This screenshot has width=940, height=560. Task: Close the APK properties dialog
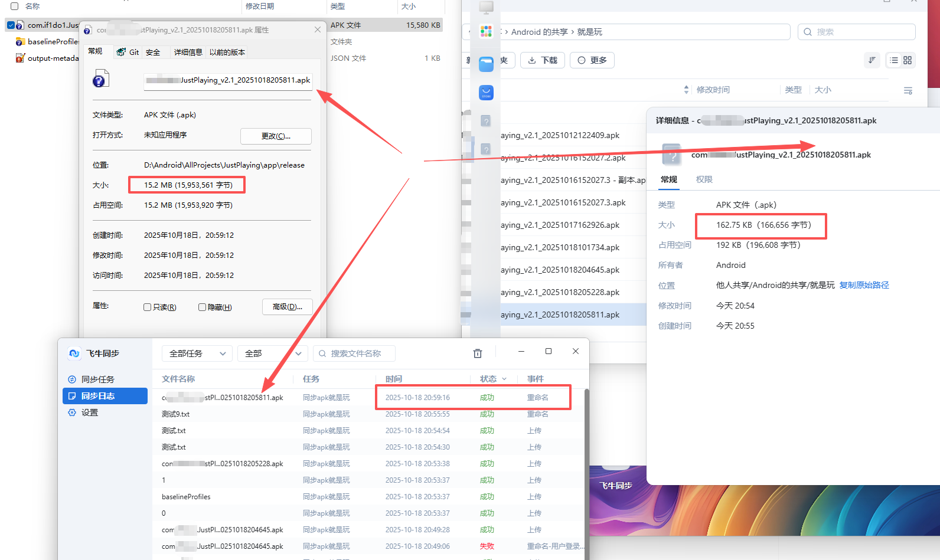pos(318,30)
